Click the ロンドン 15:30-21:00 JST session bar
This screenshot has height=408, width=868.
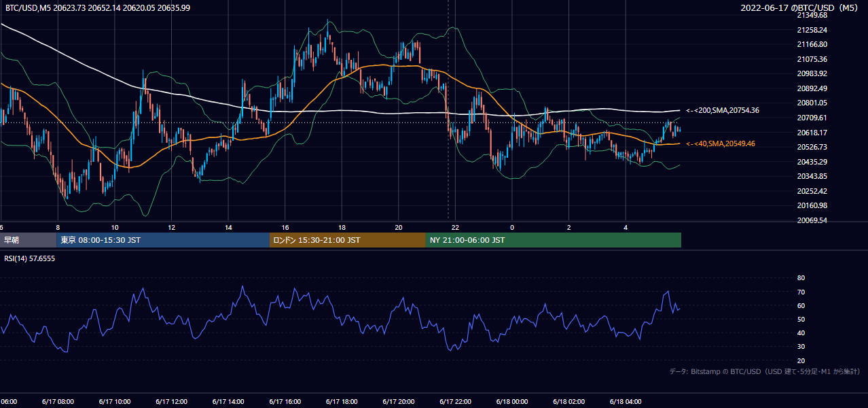348,240
